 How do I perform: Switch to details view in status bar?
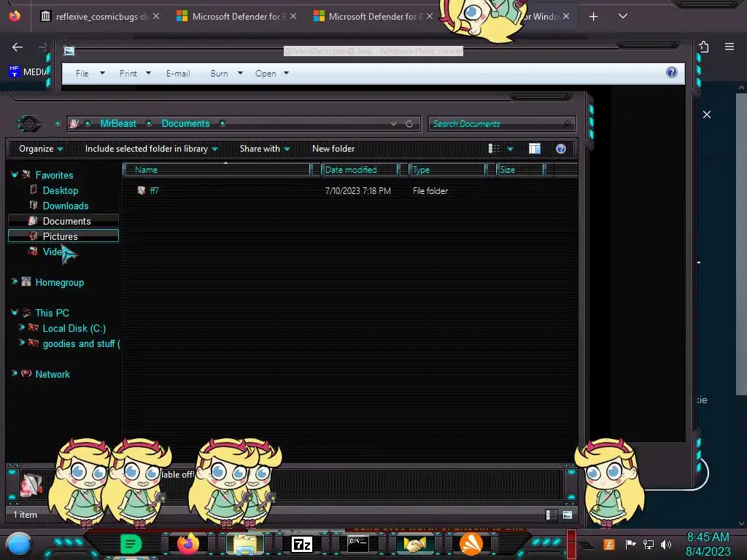click(551, 515)
